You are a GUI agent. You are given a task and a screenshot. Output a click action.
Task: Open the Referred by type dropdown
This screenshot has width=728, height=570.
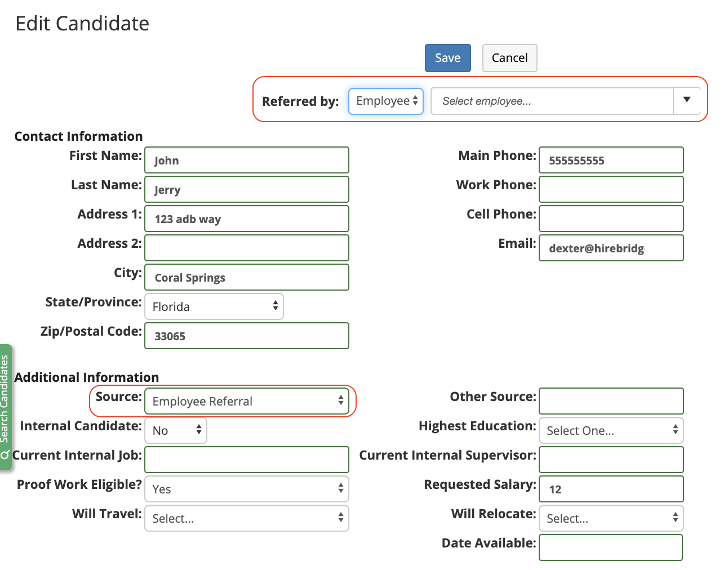(385, 101)
